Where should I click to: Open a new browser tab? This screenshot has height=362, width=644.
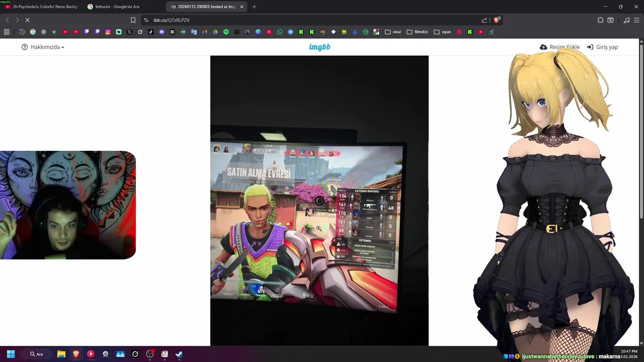pyautogui.click(x=254, y=7)
